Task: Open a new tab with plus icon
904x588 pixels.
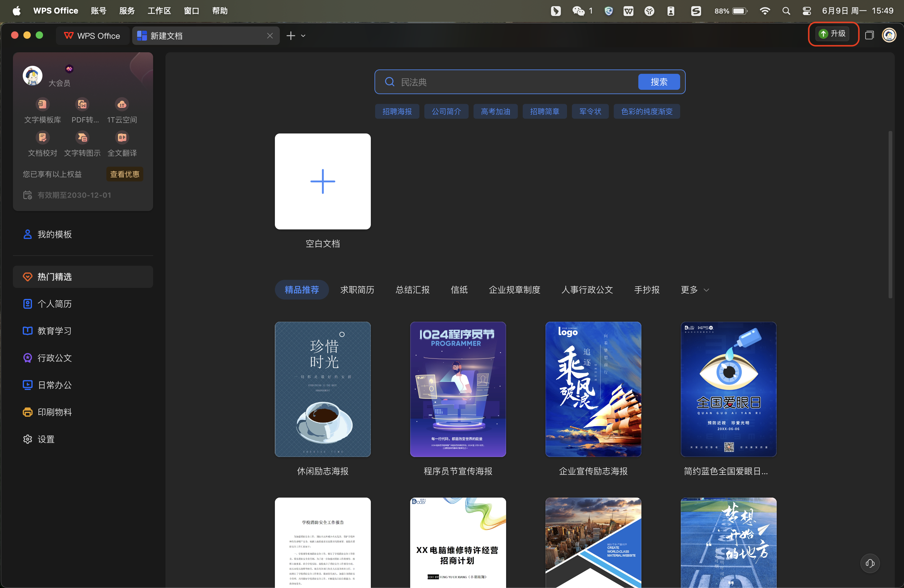Action: click(x=291, y=36)
